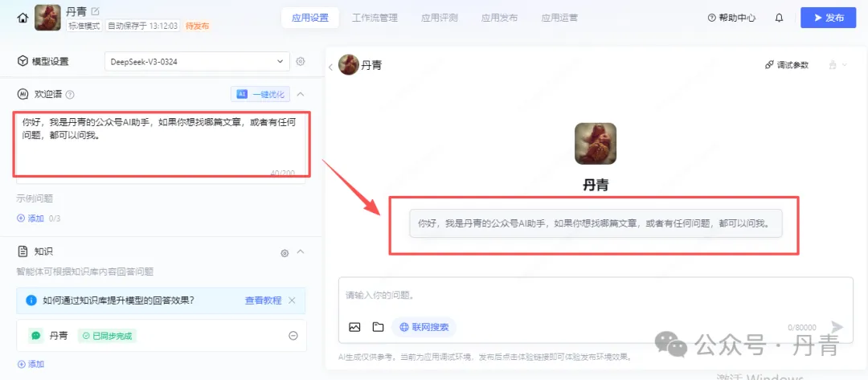The width and height of the screenshot is (868, 380).
Task: Remove the 丹青 knowledge base with minus icon
Action: click(x=293, y=336)
